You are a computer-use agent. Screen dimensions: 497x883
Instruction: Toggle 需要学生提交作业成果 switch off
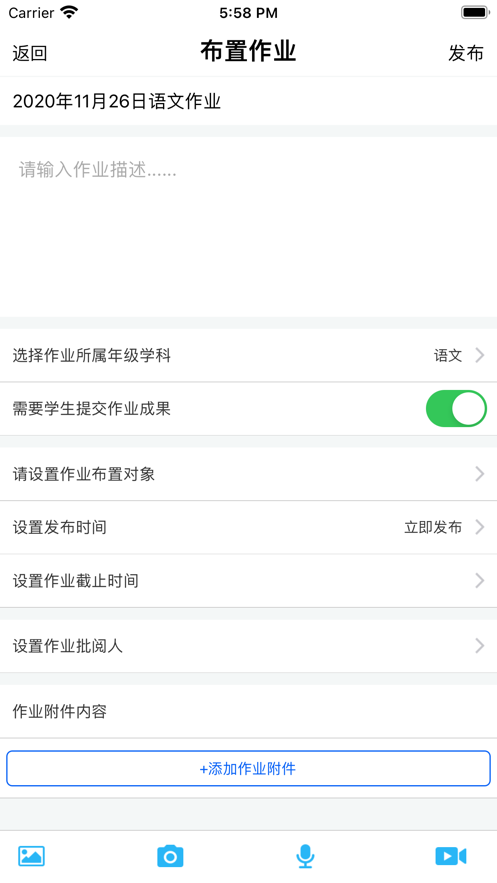456,409
